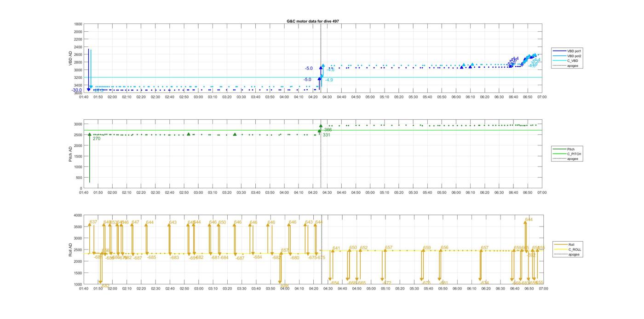Image resolution: width=644 pixels, height=319 pixels.
Task: Click the 500 tick on the Pitch axis
Action: (x=79, y=178)
